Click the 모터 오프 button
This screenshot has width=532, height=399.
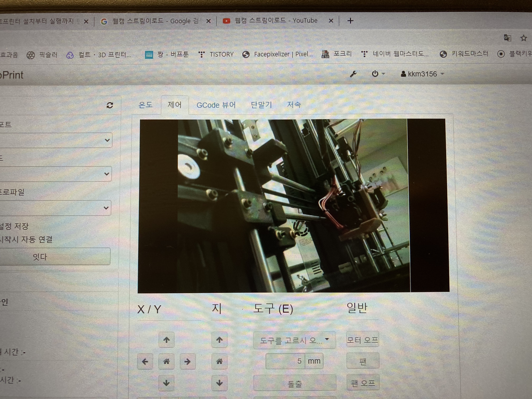[363, 340]
